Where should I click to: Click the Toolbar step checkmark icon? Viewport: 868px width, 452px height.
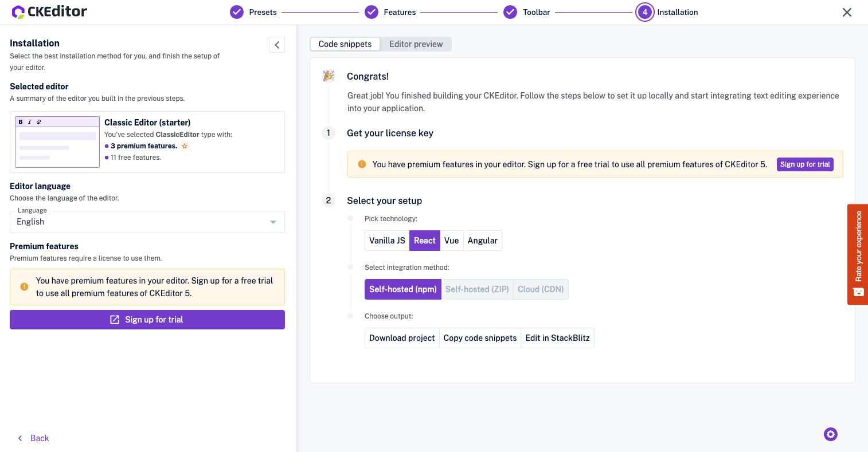[x=510, y=12]
